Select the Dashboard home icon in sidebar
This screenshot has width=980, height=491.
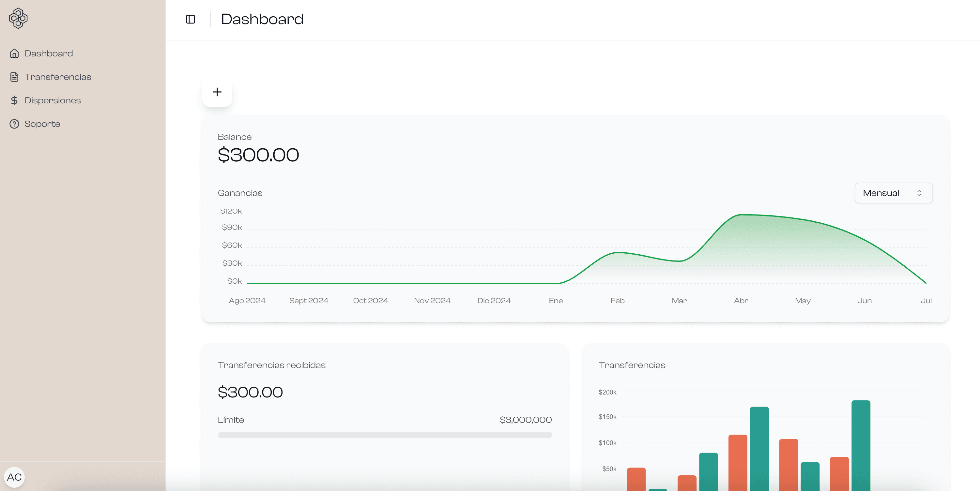point(14,53)
